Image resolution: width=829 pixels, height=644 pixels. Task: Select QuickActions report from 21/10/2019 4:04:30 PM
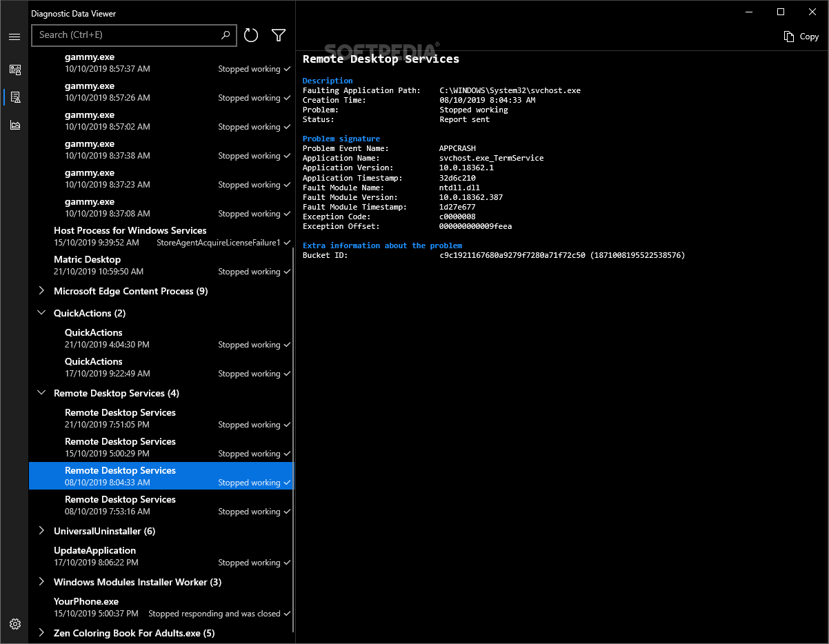(161, 339)
